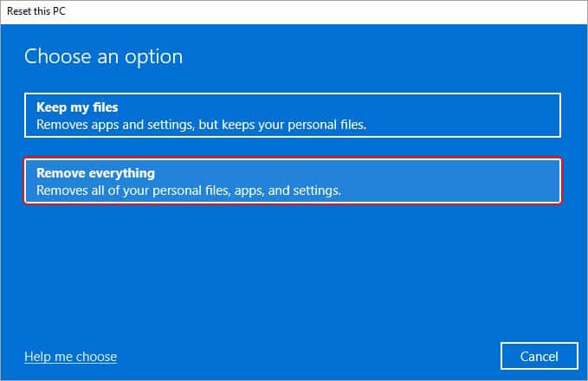The image size is (588, 381).
Task: Cancel the Reset this PC dialog
Action: point(540,356)
